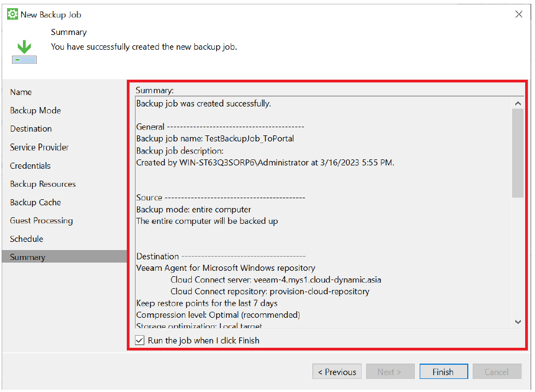Select the Summary wizard step

click(64, 257)
